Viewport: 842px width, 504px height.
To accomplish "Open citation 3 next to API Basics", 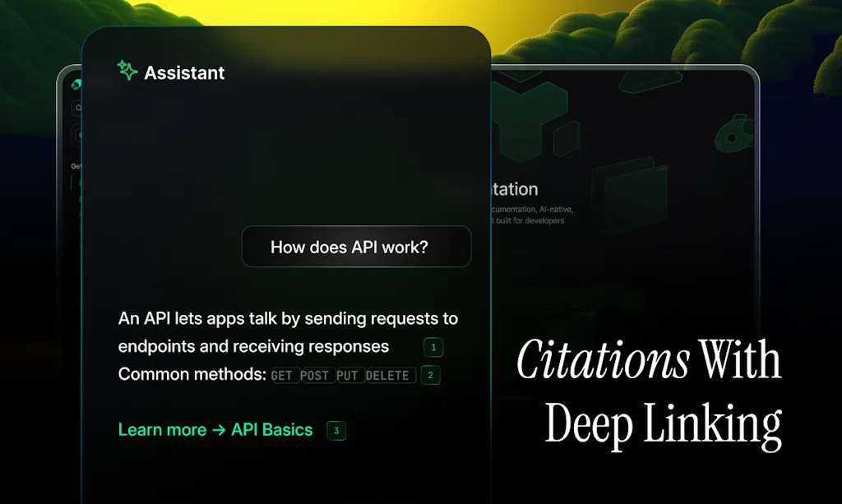I will point(337,430).
